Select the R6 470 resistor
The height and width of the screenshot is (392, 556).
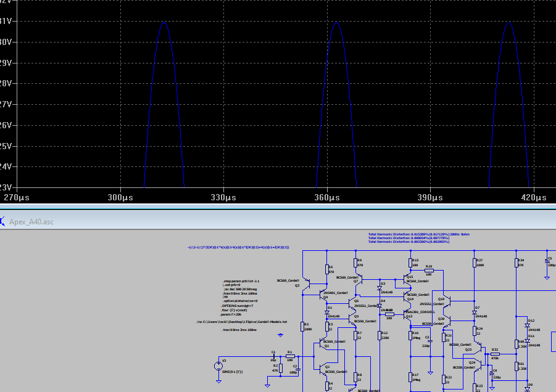tap(327, 269)
